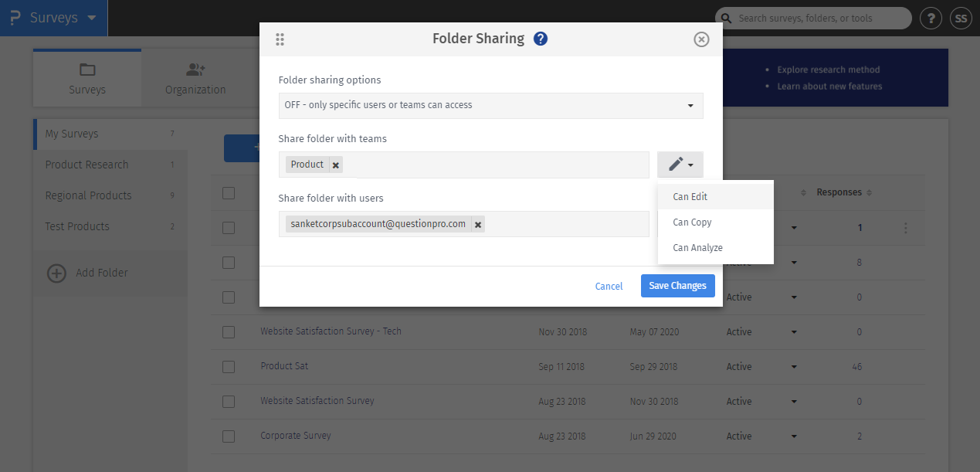This screenshot has width=980, height=472.
Task: Choose Can Analyze from permission menu
Action: pos(697,248)
